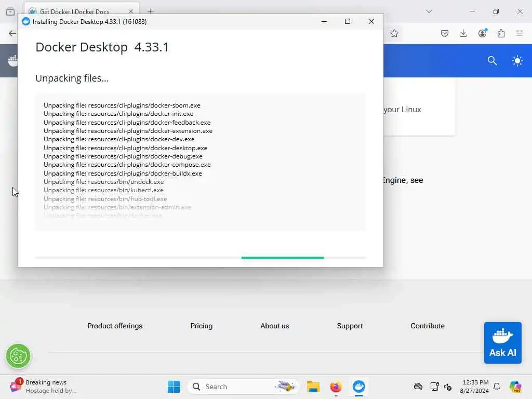
Task: Click the muted volume tray icon
Action: pyautogui.click(x=448, y=387)
